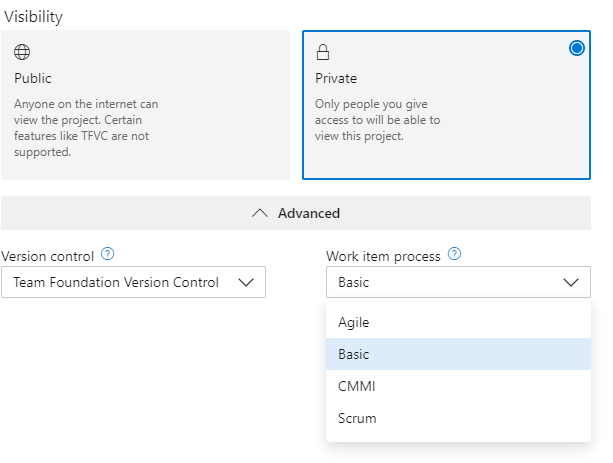
Task: Click the Version control dropdown arrow
Action: (247, 282)
